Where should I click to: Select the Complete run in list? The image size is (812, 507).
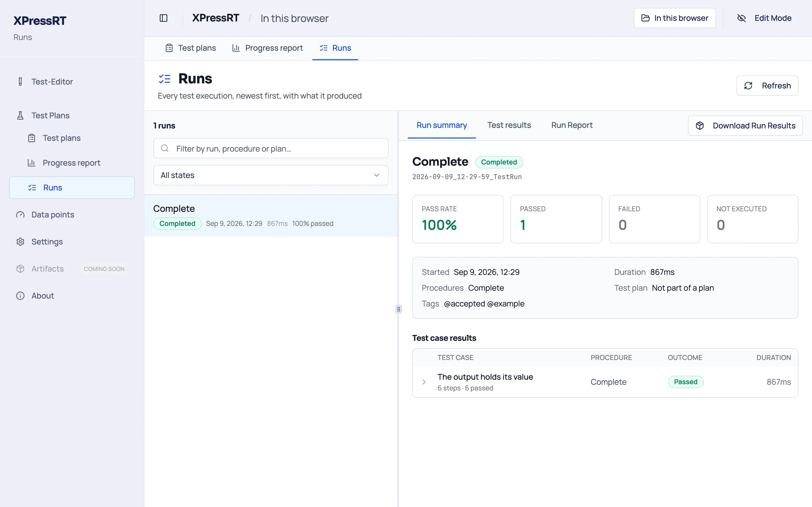pyautogui.click(x=271, y=215)
